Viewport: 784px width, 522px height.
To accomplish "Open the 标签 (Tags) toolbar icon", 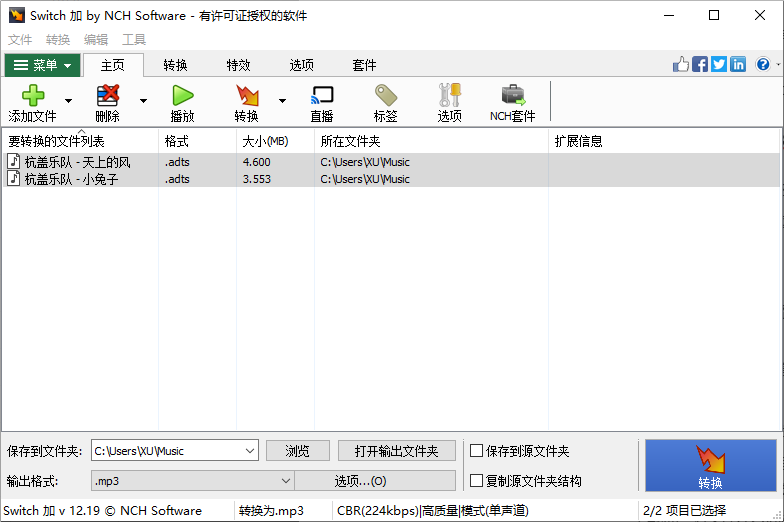I will pos(386,95).
